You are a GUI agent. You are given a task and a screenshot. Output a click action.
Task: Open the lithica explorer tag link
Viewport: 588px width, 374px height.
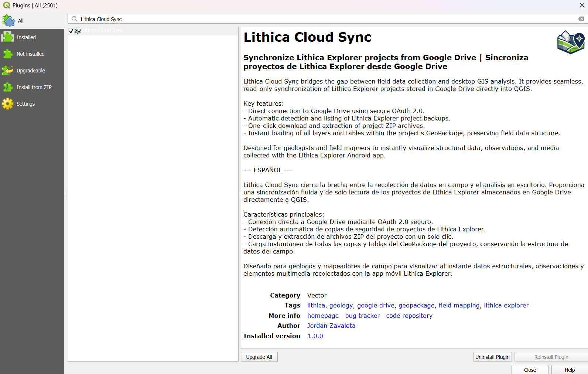[x=506, y=305]
